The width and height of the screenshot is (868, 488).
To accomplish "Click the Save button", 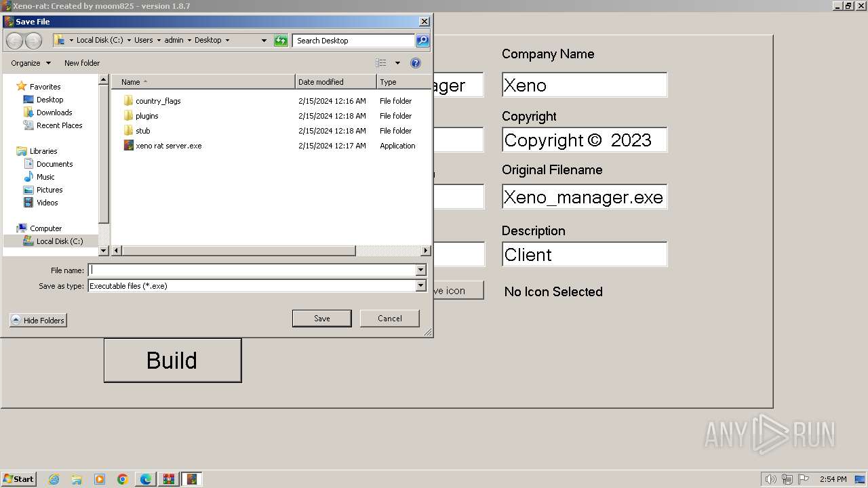I will coord(322,319).
